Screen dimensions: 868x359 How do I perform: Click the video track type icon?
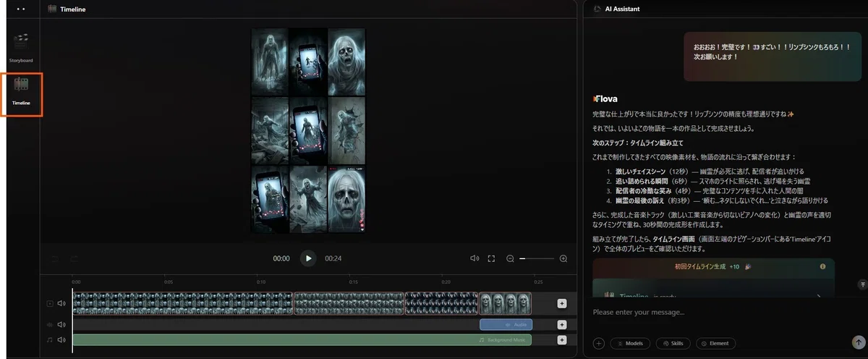tap(50, 304)
